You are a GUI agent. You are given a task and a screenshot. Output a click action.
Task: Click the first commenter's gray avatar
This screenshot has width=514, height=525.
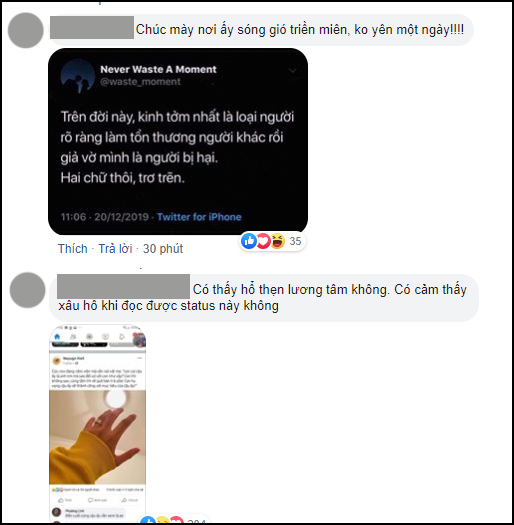coord(26,30)
